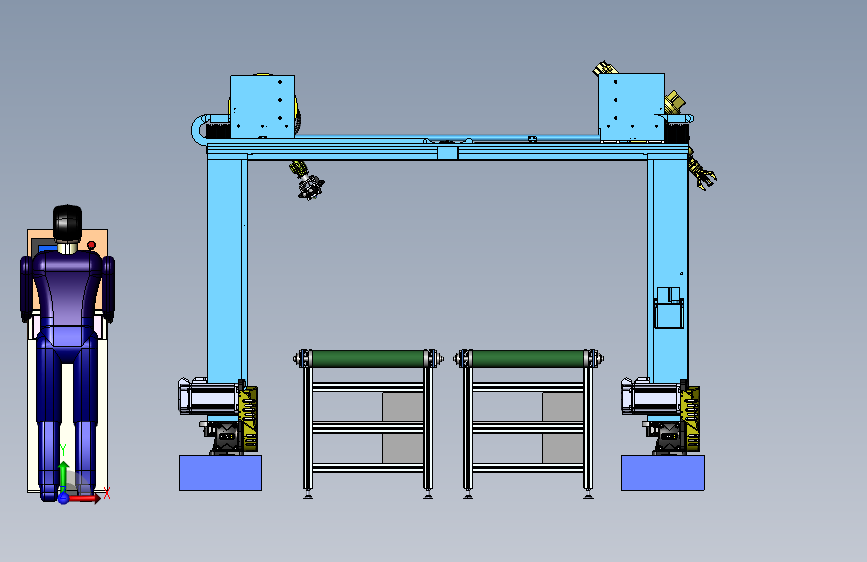Select the top-right carriage box on the beam
Image resolution: width=867 pixels, height=562 pixels.
631,106
